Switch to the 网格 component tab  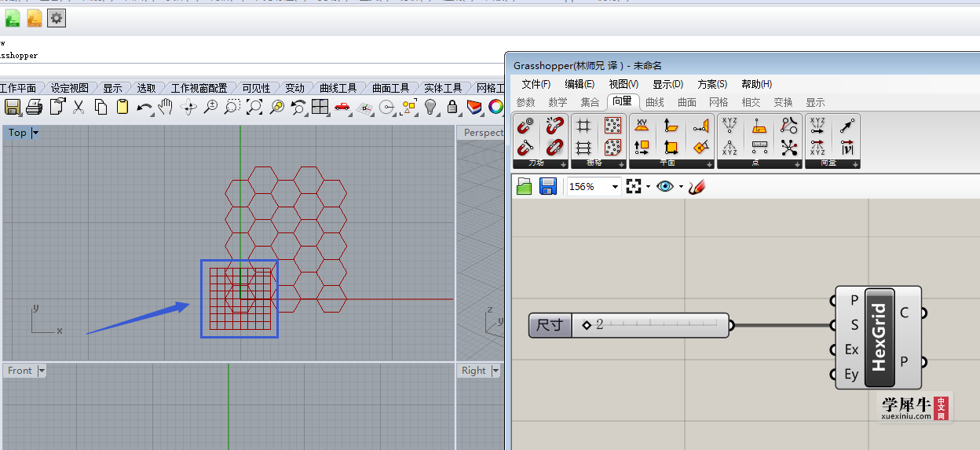[719, 102]
